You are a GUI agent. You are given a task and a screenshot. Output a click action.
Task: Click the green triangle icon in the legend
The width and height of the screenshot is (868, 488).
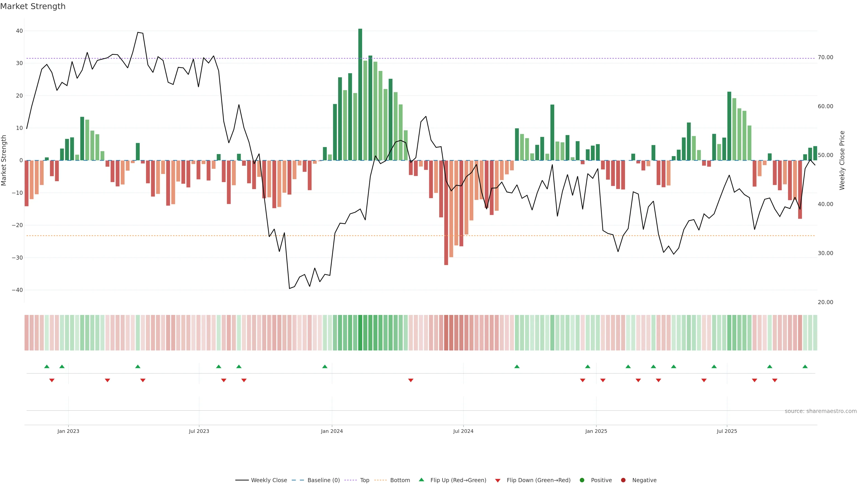tap(421, 480)
